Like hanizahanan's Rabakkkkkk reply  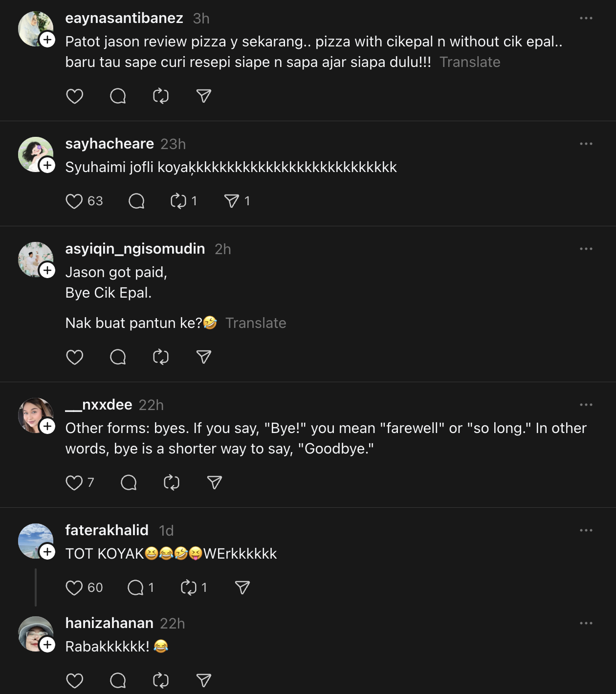pos(74,681)
